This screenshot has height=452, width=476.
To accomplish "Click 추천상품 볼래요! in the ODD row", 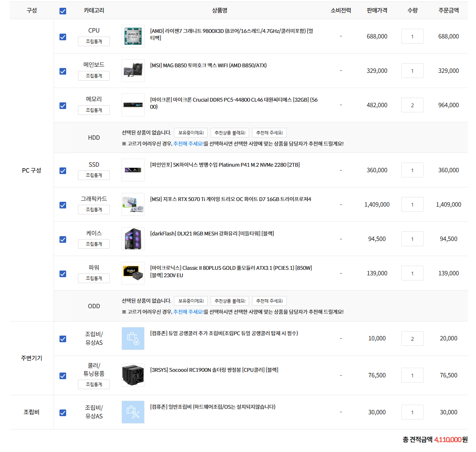I will 230,301.
